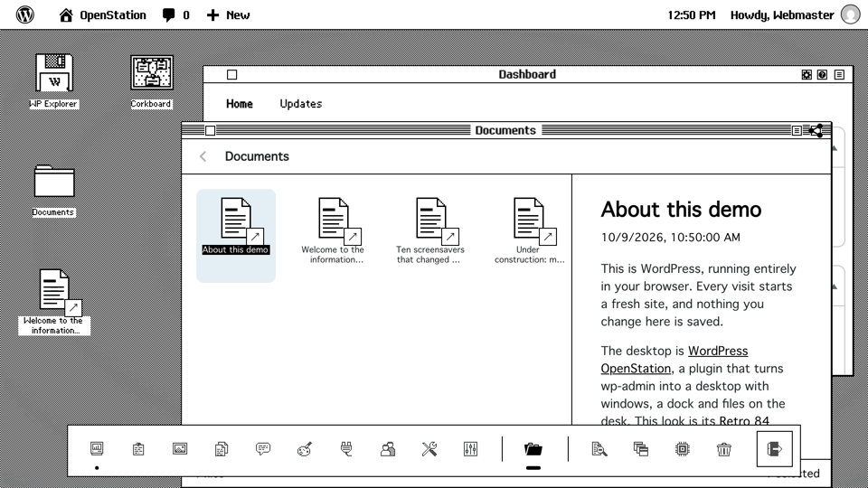
Task: Open the Corkboard desktop icon
Action: 151,80
